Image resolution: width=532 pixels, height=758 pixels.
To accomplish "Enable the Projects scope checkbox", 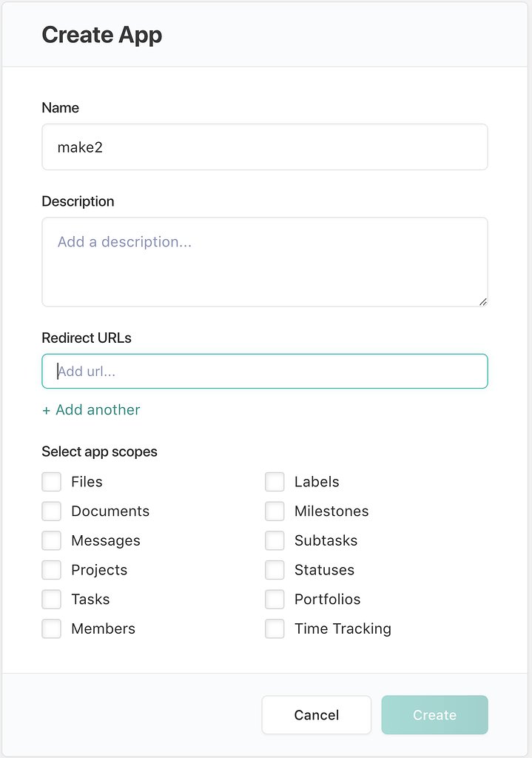I will (51, 569).
